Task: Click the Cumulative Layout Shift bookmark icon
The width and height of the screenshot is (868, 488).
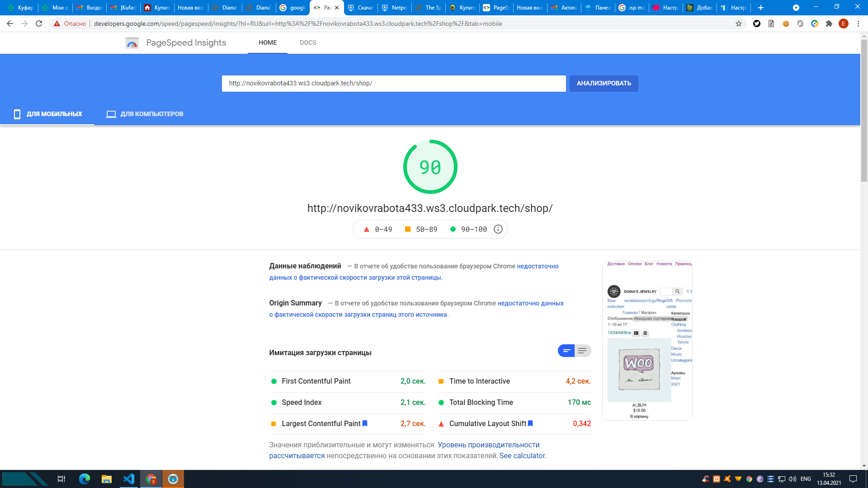Action: coord(530,423)
